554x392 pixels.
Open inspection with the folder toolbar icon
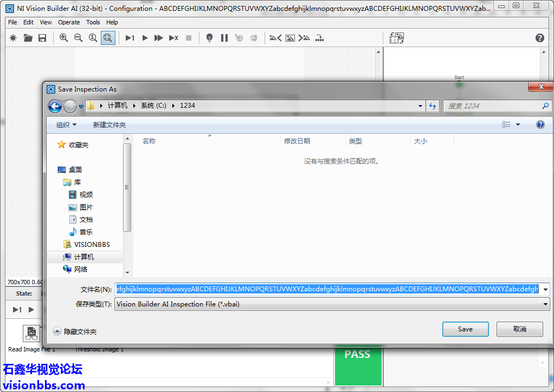[28, 38]
